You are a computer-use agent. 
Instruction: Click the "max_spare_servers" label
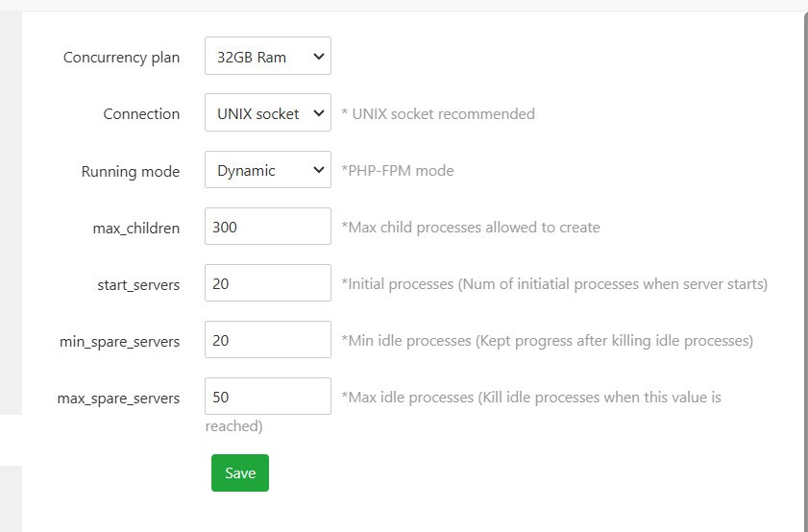click(x=118, y=399)
